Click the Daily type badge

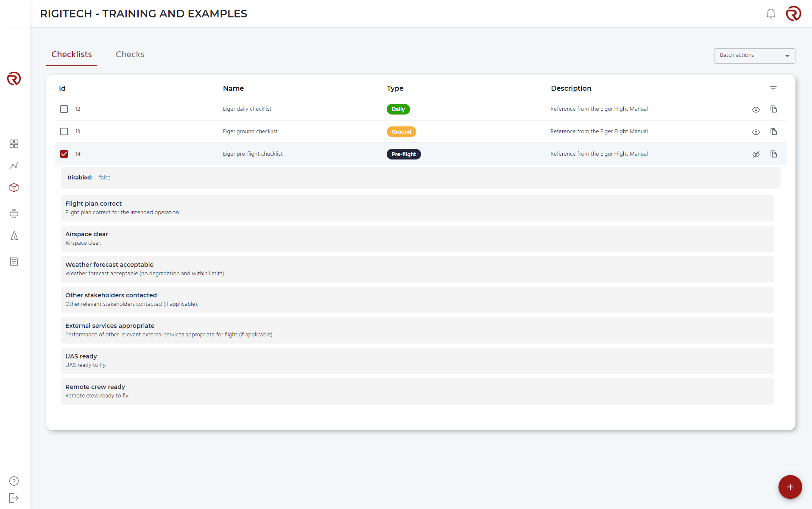[398, 109]
